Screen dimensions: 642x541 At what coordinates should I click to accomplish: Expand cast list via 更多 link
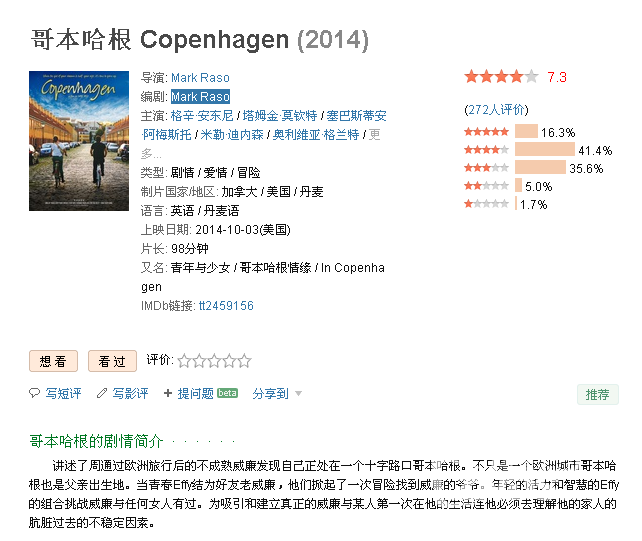click(x=261, y=144)
